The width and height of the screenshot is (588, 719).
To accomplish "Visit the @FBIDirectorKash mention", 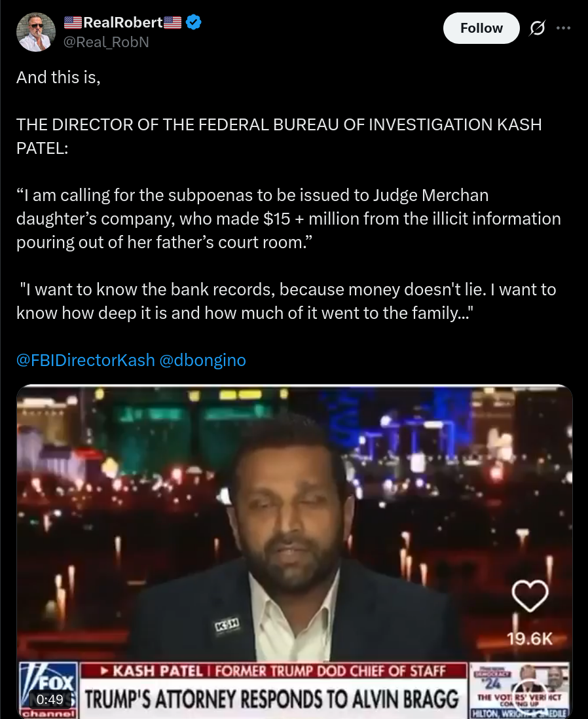I will [x=85, y=360].
